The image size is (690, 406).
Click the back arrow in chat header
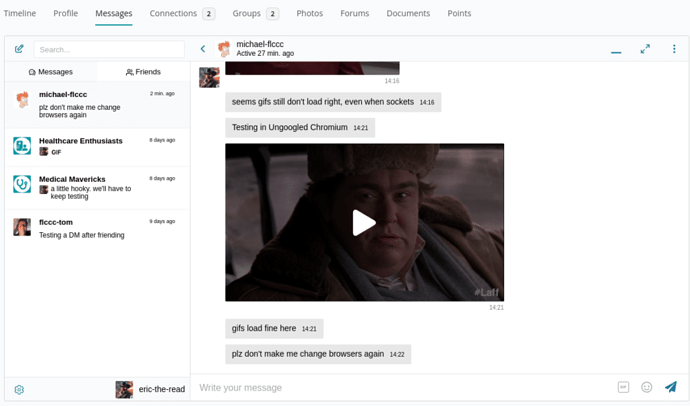tap(203, 49)
